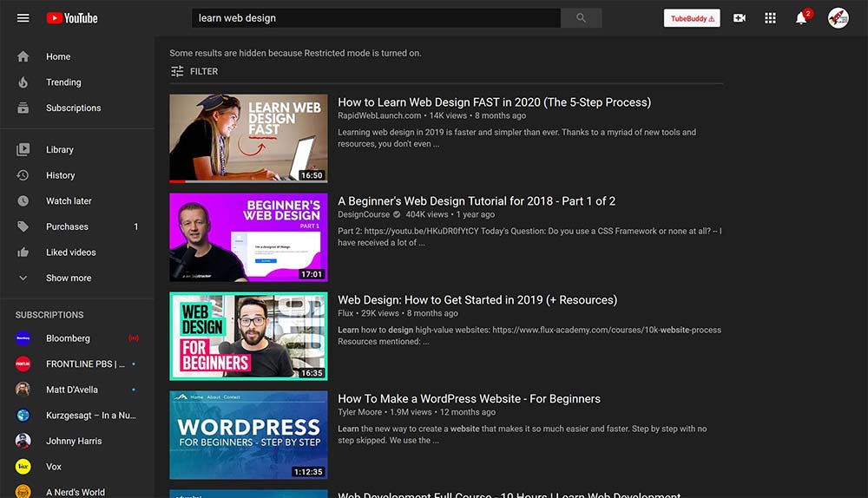Click the search magnifier button
This screenshot has width=868, height=498.
pos(581,18)
